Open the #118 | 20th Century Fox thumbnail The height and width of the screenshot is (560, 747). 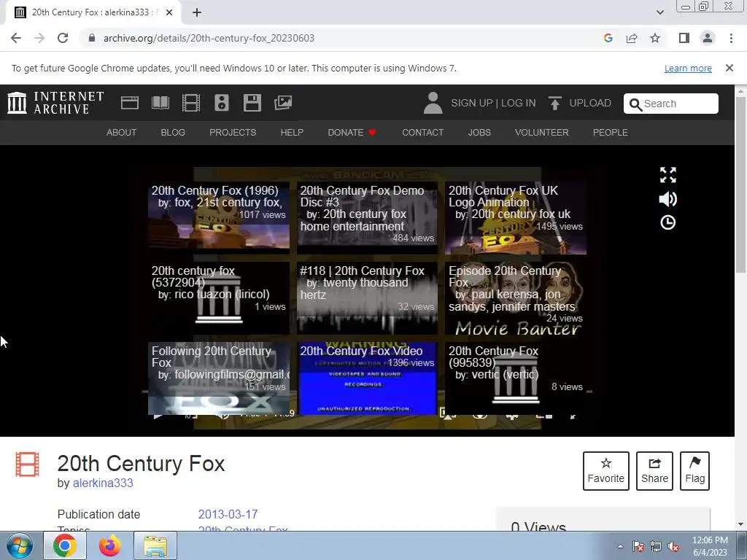368,297
